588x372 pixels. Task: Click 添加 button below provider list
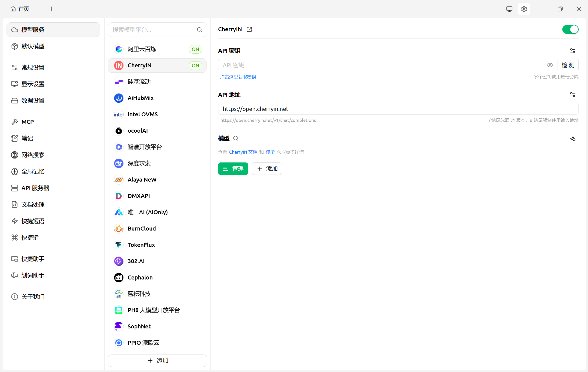(x=157, y=361)
